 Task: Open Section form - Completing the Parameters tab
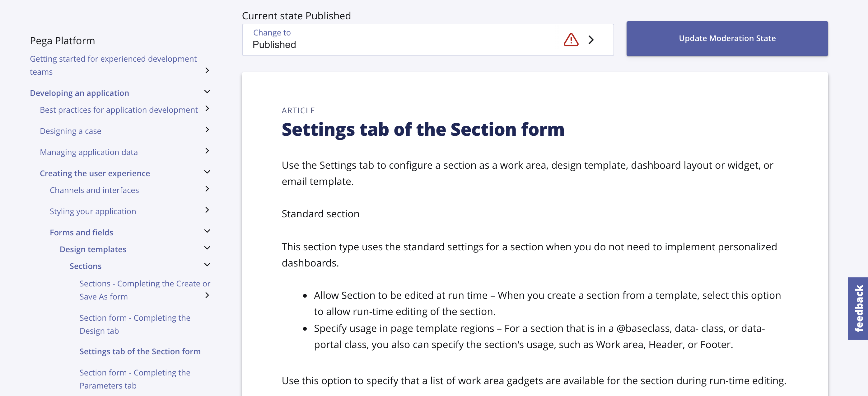pos(134,379)
